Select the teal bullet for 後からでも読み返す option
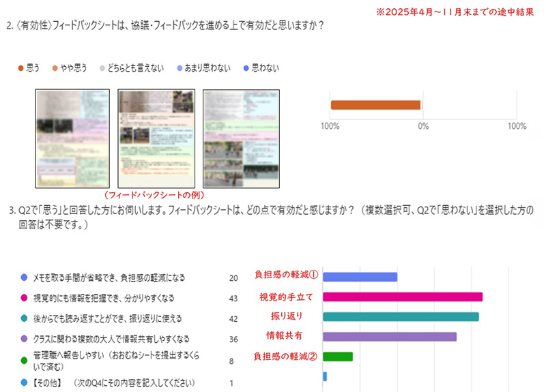This screenshot has height=392, width=546. [x=25, y=318]
